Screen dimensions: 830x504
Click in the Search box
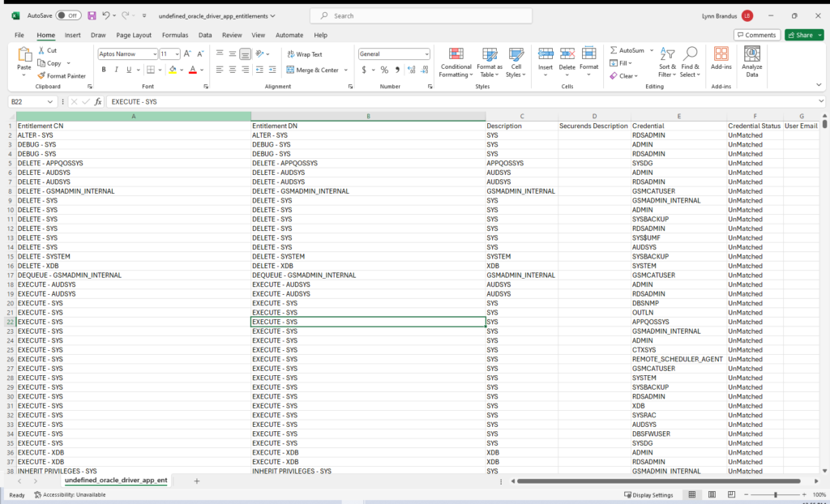pos(421,16)
